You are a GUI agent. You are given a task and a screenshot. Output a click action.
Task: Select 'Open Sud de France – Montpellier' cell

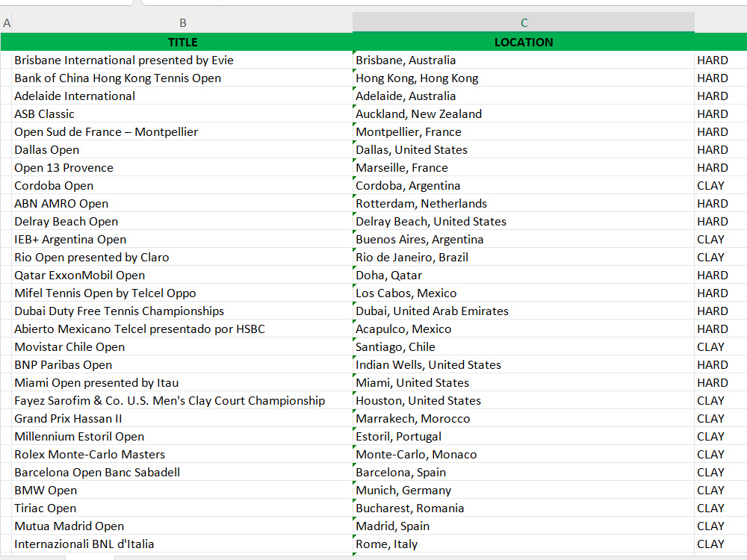point(182,132)
